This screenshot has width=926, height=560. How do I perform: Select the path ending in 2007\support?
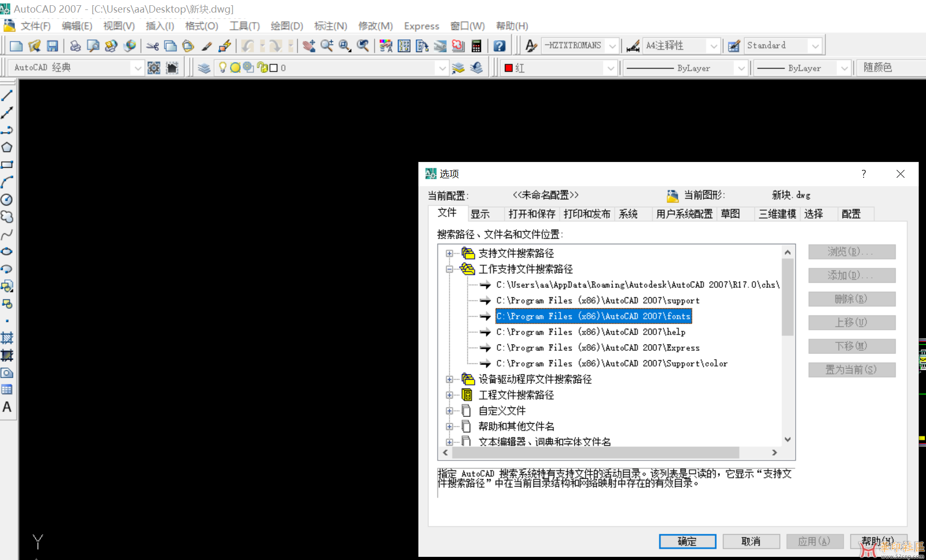(598, 300)
